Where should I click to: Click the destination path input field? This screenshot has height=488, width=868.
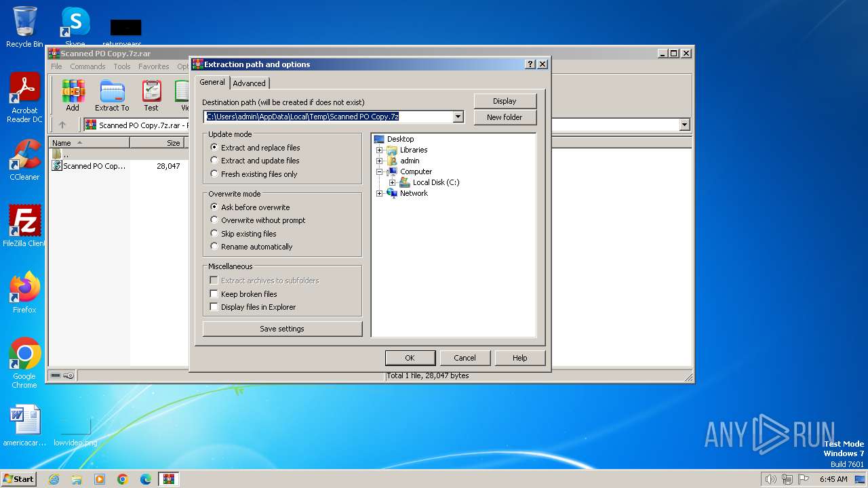click(x=329, y=117)
